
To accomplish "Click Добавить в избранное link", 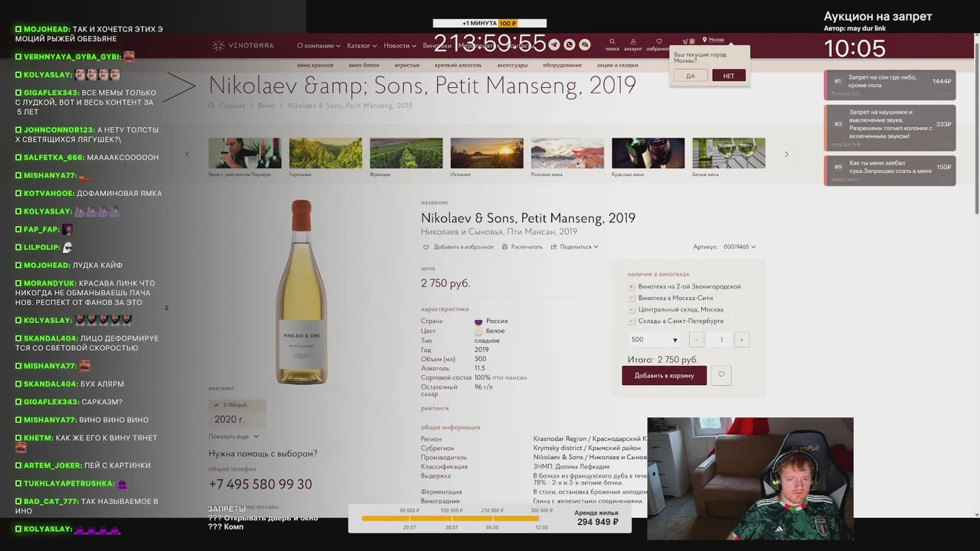I will tap(463, 247).
